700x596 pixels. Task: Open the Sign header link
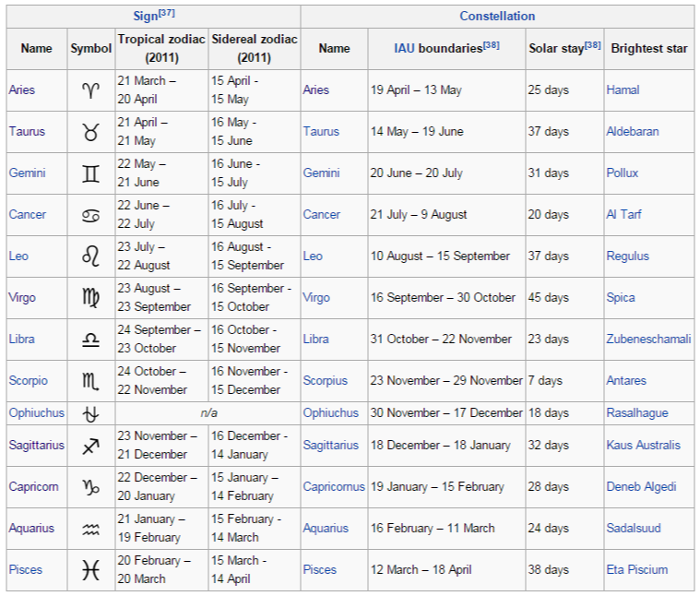pyautogui.click(x=146, y=16)
